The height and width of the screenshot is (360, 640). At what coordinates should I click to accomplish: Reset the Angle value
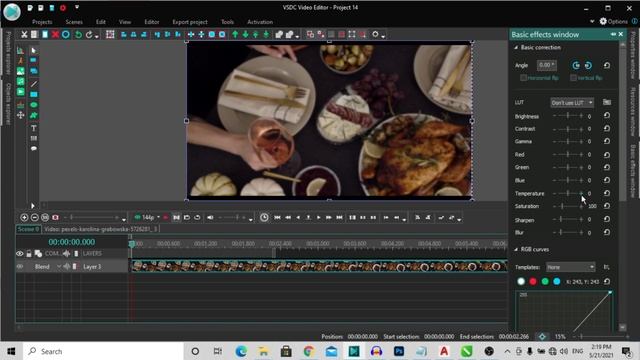pyautogui.click(x=607, y=65)
